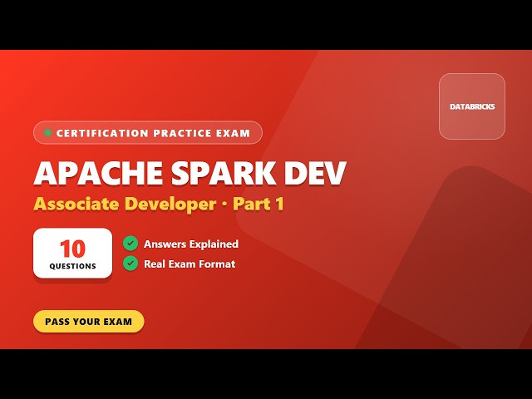The image size is (532, 399).
Task: Select the CERTIFICATION PRACTICE EXAM label
Action: click(x=153, y=133)
